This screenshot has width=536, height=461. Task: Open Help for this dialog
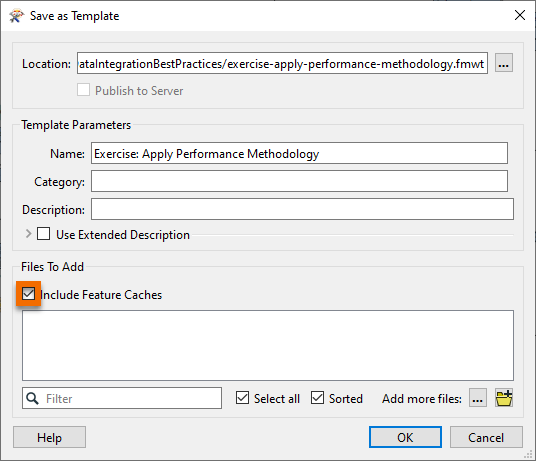coord(50,437)
